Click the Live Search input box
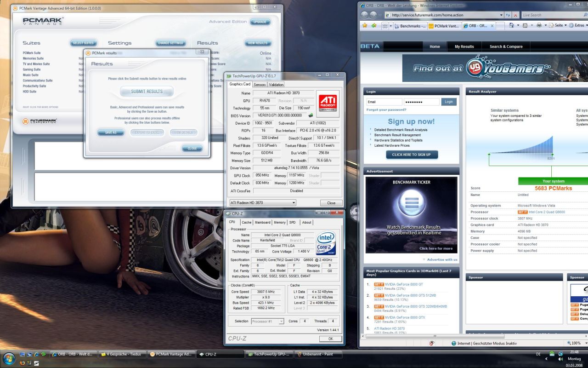Viewport: 588px width, 368px height. (551, 15)
